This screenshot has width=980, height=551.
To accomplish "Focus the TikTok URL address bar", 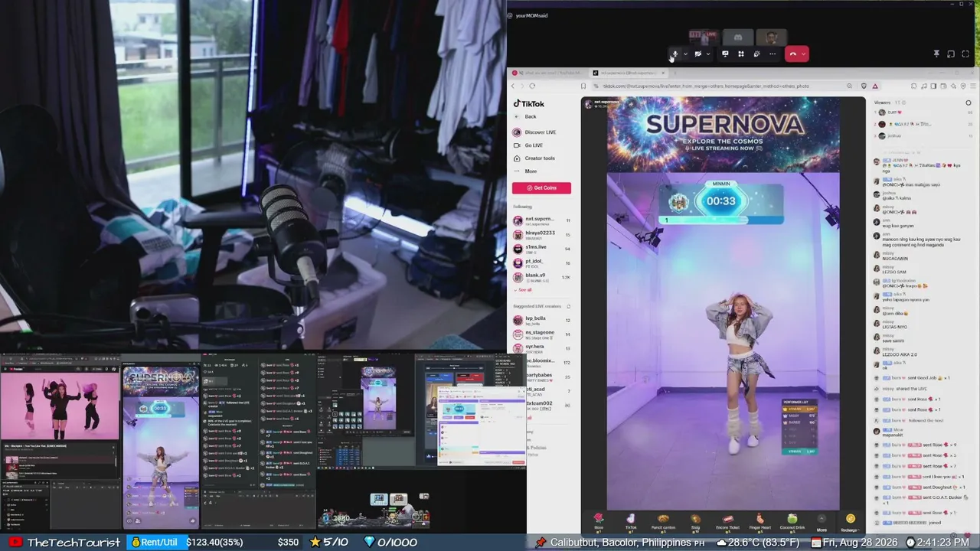I will pos(720,86).
